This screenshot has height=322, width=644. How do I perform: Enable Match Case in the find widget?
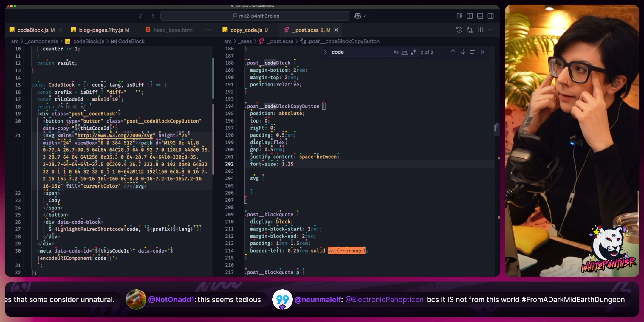396,52
